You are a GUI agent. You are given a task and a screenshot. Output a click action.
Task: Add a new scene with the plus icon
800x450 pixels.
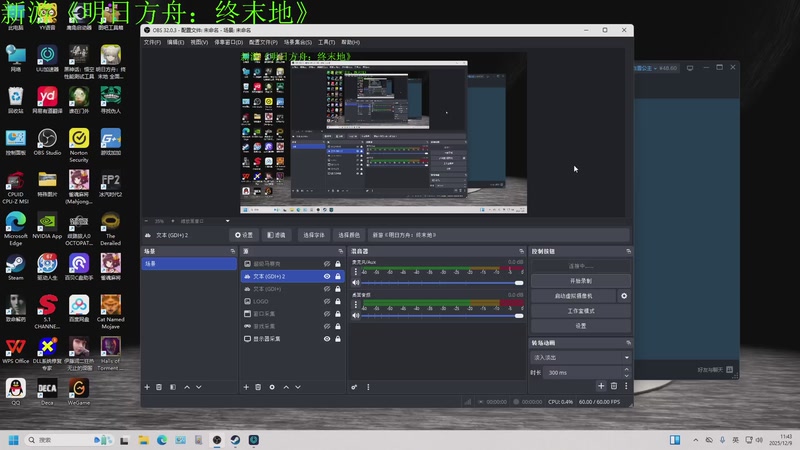(147, 387)
